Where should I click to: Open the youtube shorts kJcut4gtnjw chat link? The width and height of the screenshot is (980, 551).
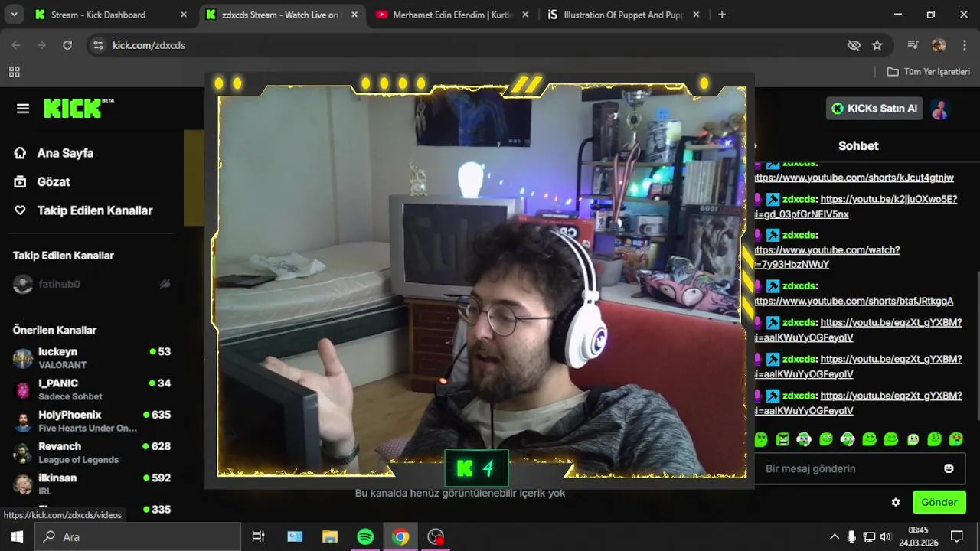[x=854, y=178]
